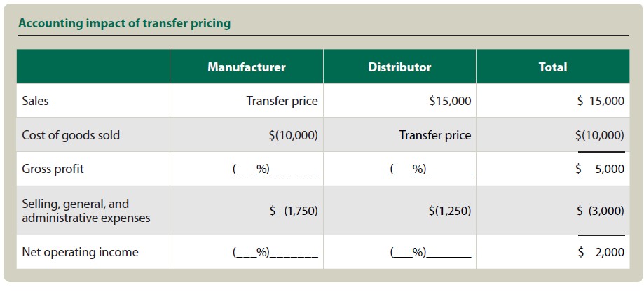Click the 'Accounting impact of transfer pricing' title
The height and width of the screenshot is (299, 644).
tap(124, 23)
